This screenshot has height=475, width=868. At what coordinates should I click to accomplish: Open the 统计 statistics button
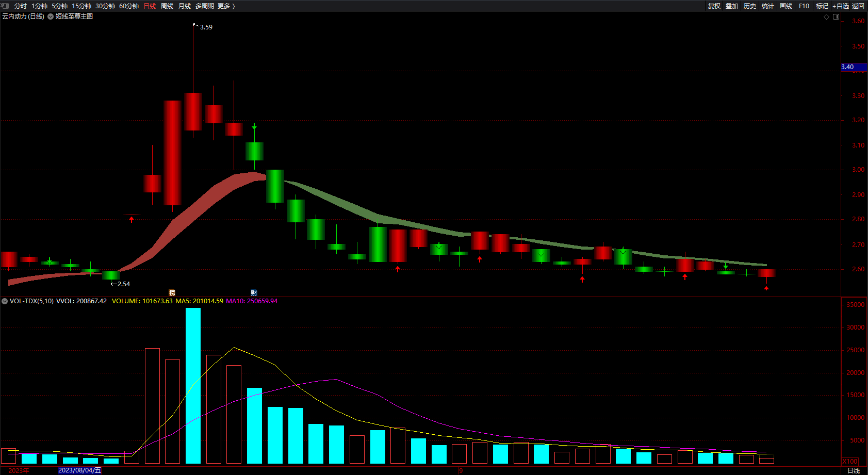(x=768, y=6)
